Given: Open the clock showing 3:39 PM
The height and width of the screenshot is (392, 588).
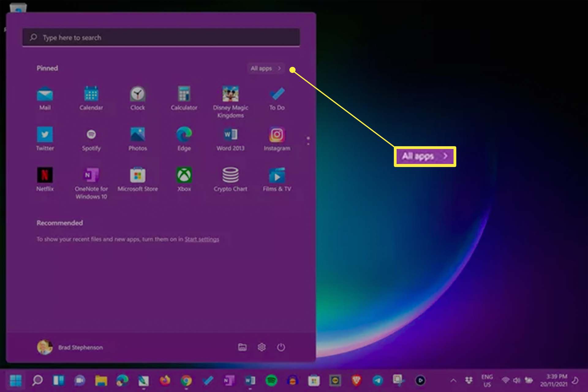Looking at the screenshot, I should tap(554, 380).
